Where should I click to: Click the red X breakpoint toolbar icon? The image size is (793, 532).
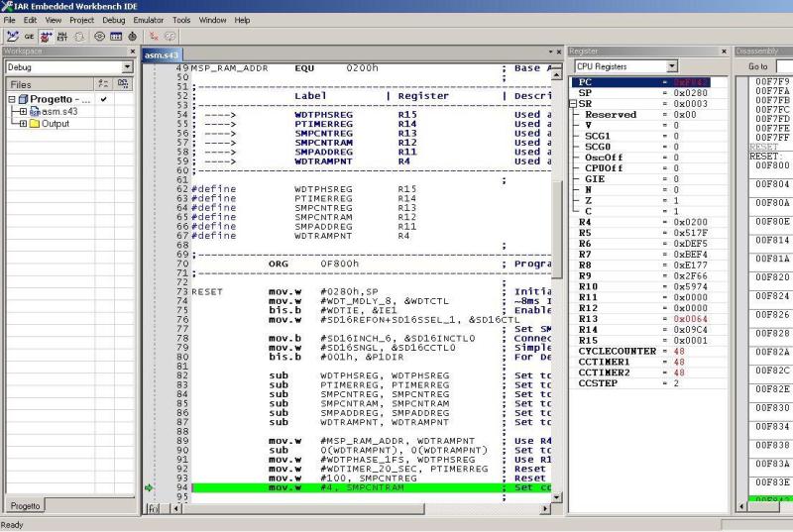click(x=154, y=37)
